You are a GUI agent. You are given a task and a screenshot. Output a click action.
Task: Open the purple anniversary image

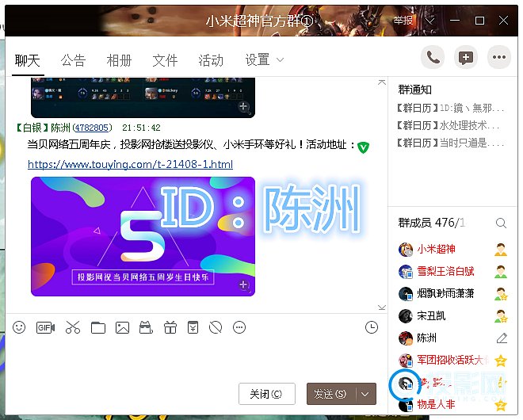(143, 236)
